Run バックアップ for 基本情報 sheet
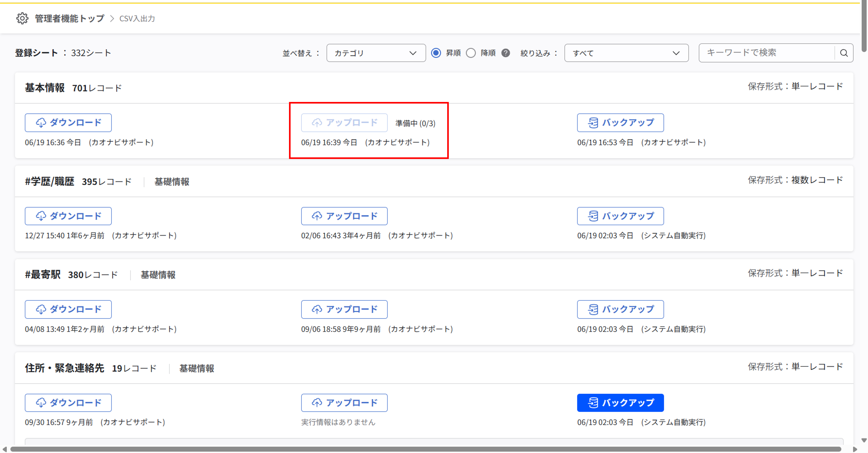The width and height of the screenshot is (868, 453). [620, 123]
